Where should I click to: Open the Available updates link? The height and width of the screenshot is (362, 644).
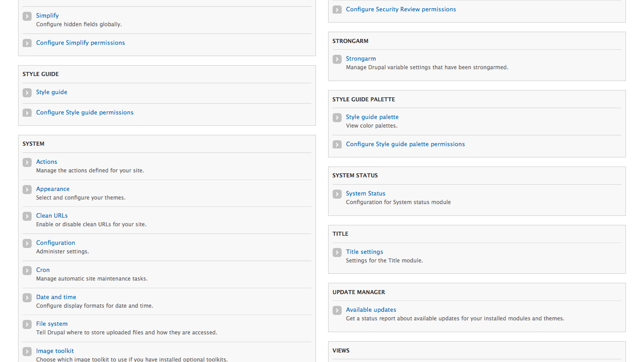click(x=371, y=310)
